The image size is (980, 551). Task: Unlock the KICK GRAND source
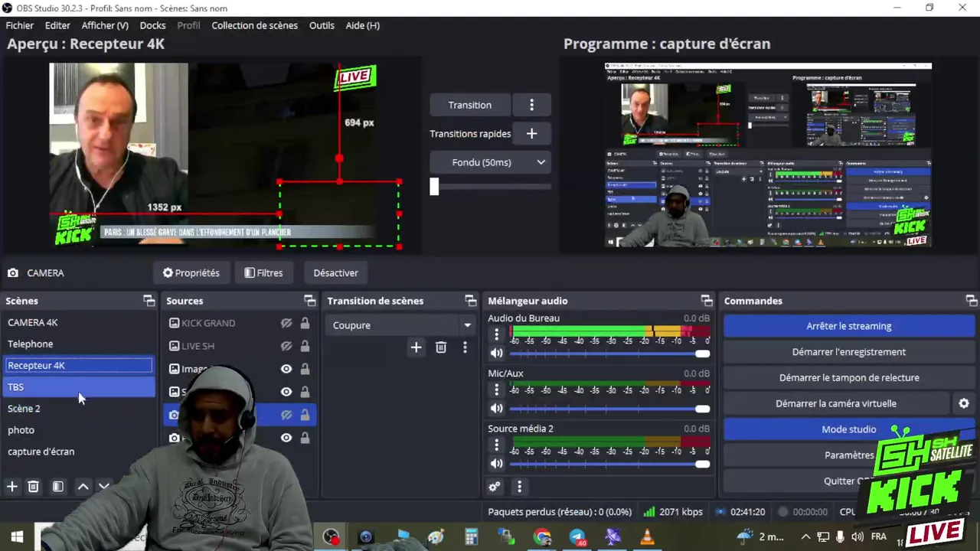pos(305,323)
